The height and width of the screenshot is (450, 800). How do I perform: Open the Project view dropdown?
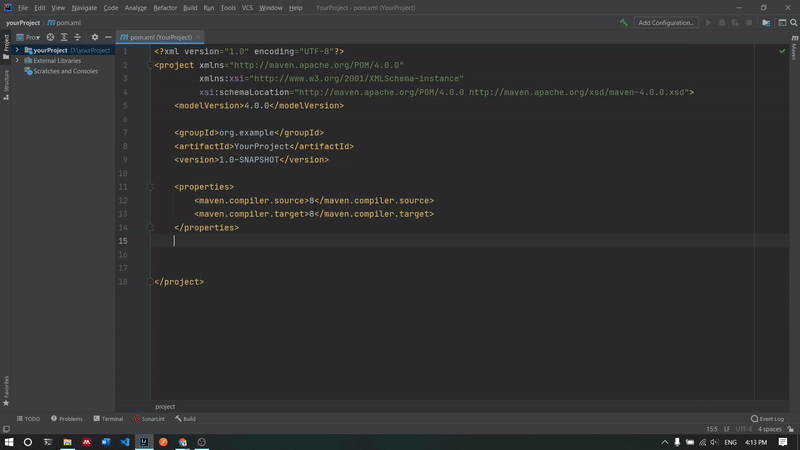pos(28,37)
